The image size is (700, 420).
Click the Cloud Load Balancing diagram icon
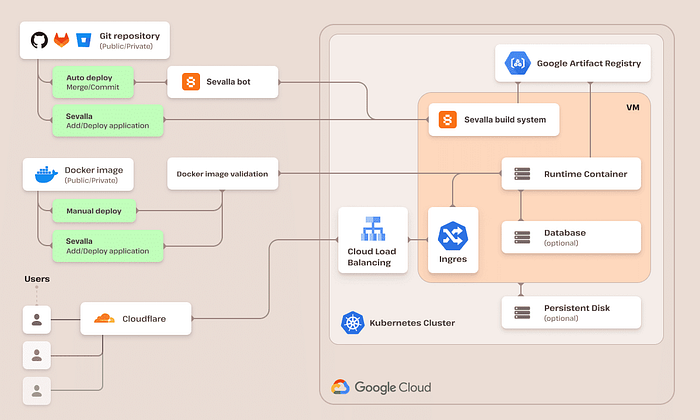(x=373, y=229)
